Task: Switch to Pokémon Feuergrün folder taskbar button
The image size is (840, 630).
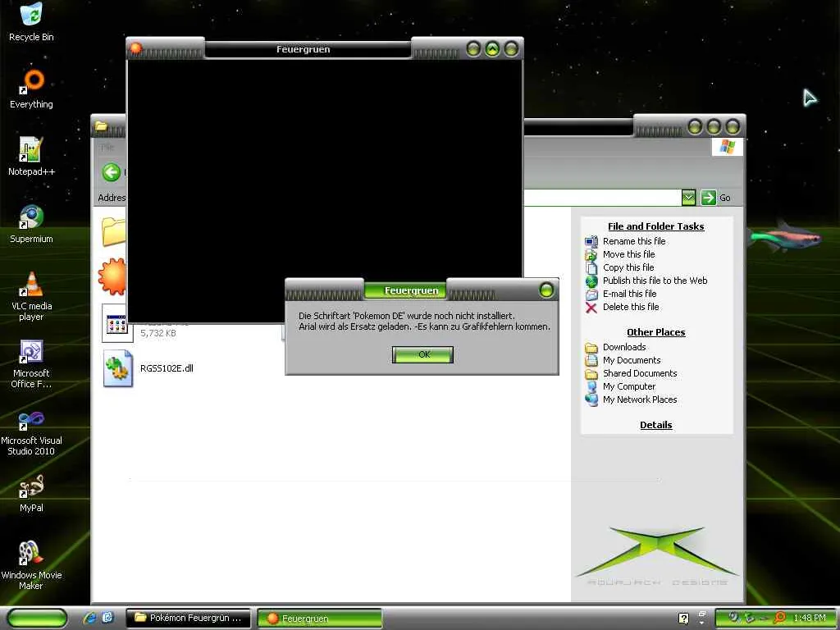Action: (188, 618)
